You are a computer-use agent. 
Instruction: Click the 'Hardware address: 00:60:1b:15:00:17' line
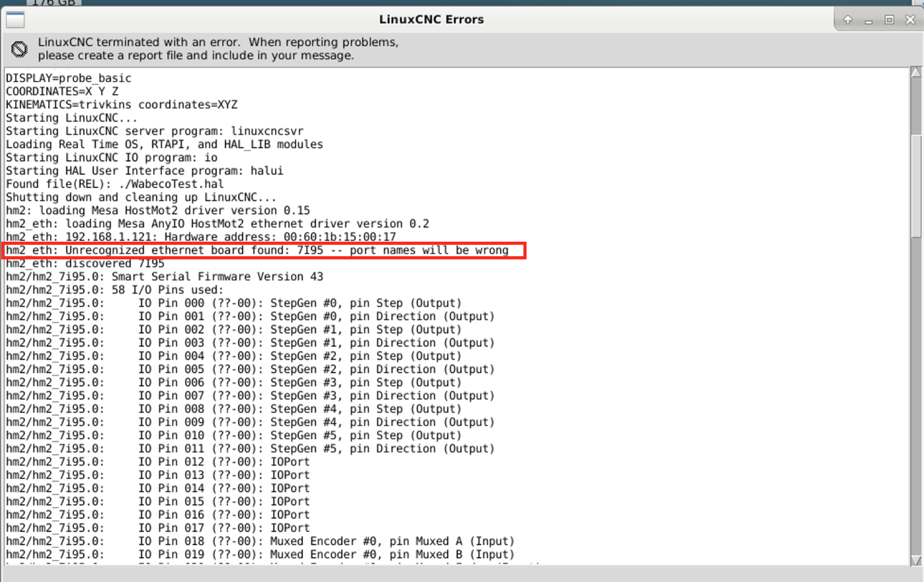coord(201,238)
